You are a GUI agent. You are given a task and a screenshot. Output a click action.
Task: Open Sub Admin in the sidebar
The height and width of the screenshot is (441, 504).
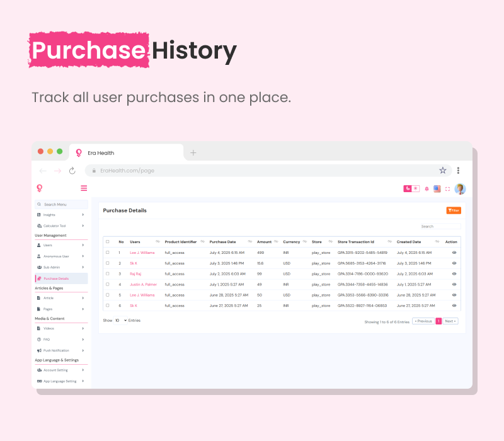click(60, 267)
